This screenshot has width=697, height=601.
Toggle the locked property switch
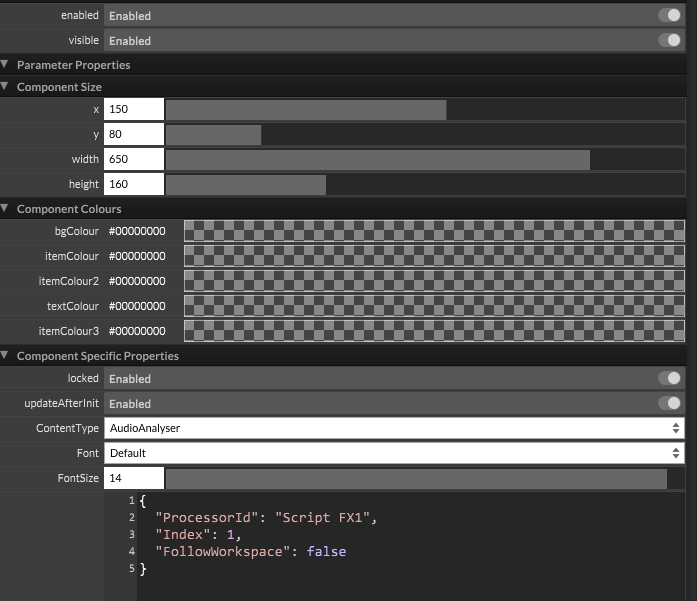(x=669, y=379)
